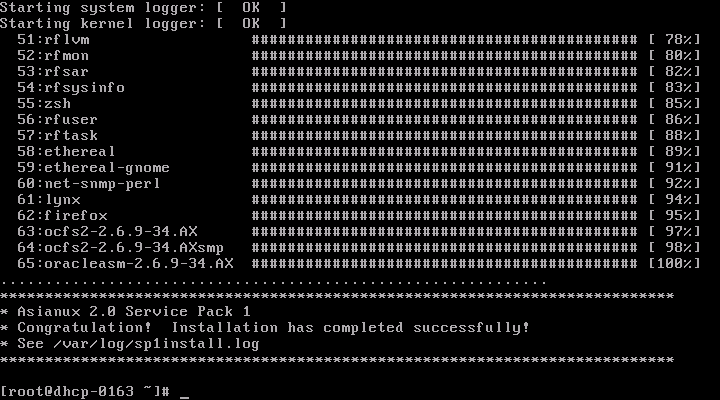Click the OK status for kernel logger
Viewport: 720px width, 400px height.
click(x=251, y=23)
